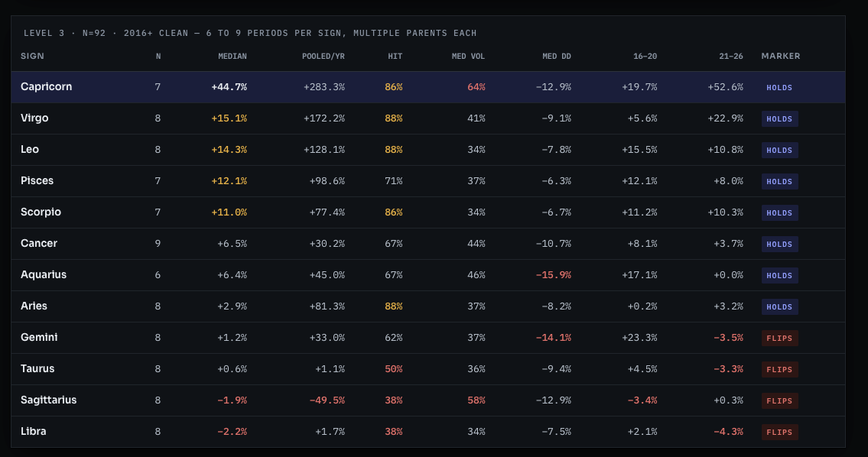The width and height of the screenshot is (868, 457).
Task: Click HOLDS badge in Leo row
Action: [x=779, y=150]
